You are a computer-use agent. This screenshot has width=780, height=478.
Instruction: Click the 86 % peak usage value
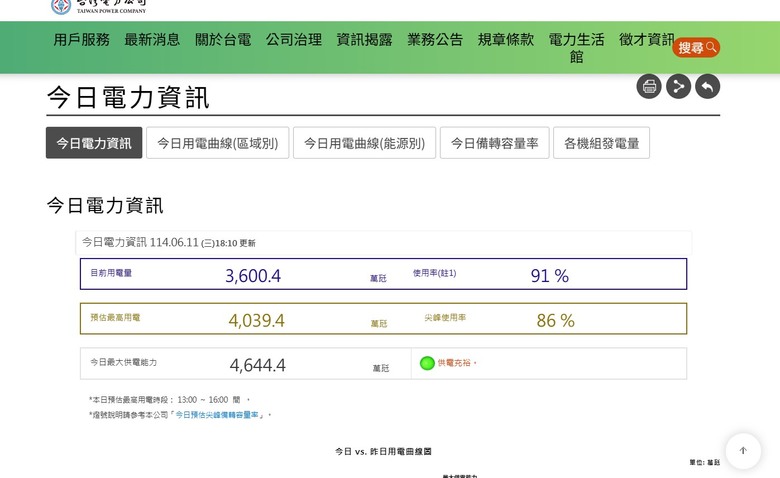click(555, 320)
